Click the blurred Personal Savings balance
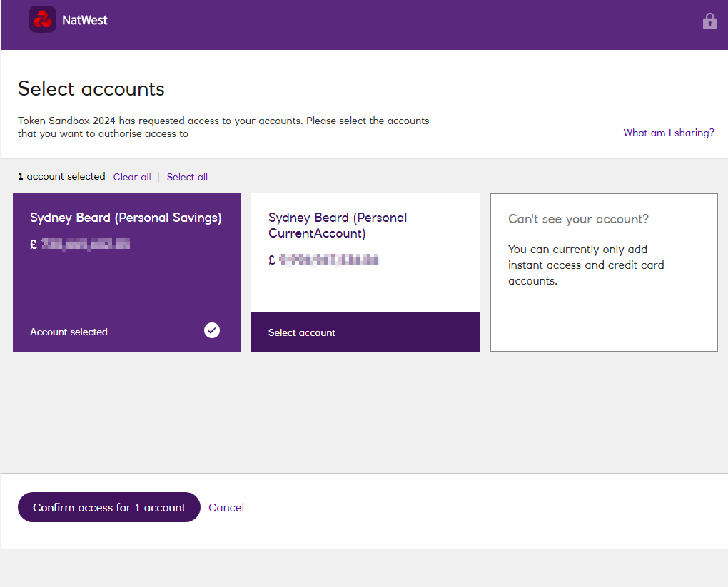The image size is (728, 587). click(85, 245)
